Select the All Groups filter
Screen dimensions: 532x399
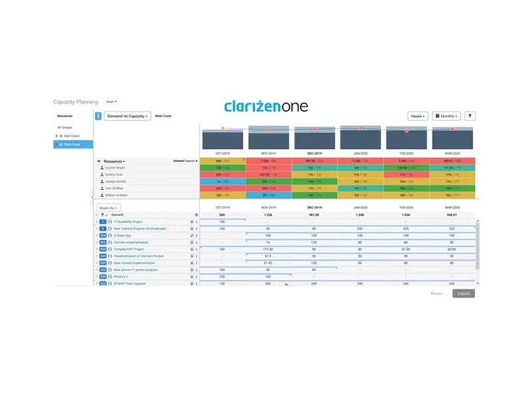(65, 127)
